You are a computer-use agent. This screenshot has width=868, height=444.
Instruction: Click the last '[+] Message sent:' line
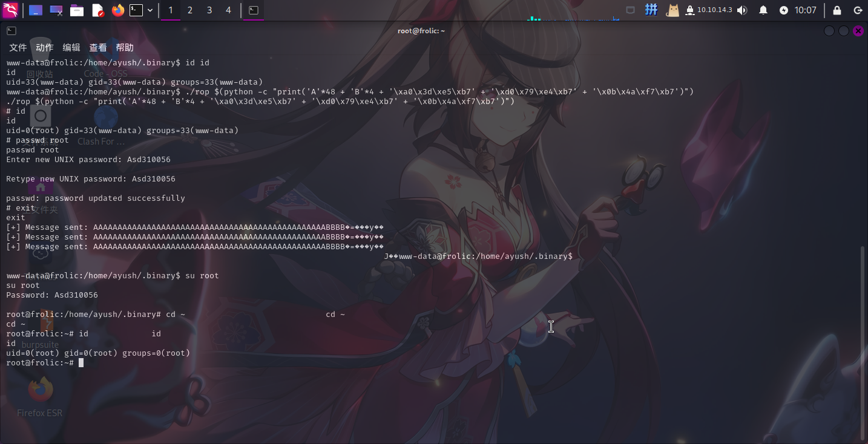tap(195, 247)
